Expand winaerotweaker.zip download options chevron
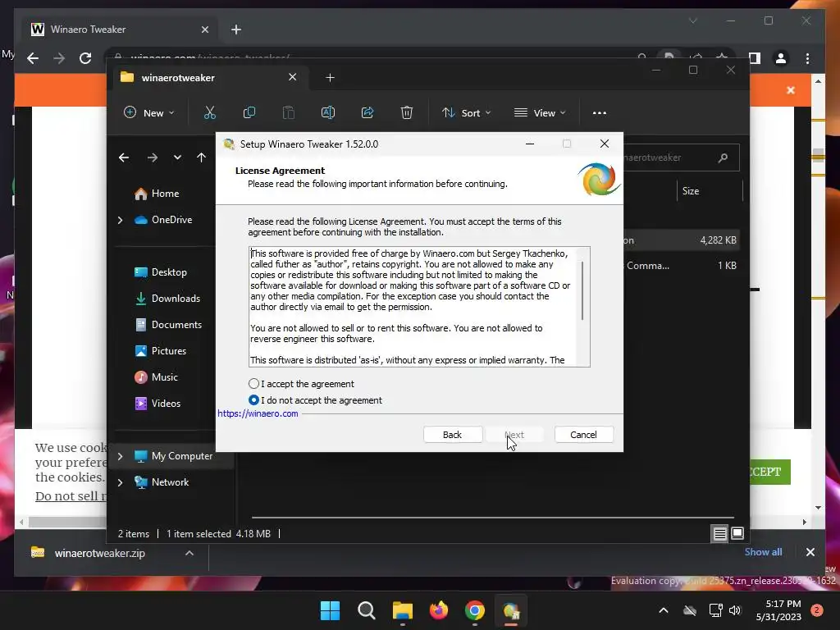This screenshot has height=630, width=840. click(189, 553)
